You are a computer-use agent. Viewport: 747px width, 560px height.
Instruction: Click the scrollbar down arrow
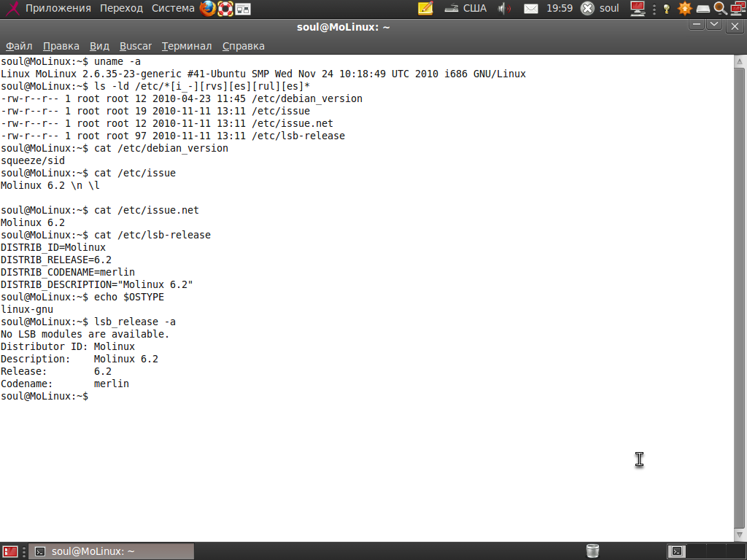point(740,534)
